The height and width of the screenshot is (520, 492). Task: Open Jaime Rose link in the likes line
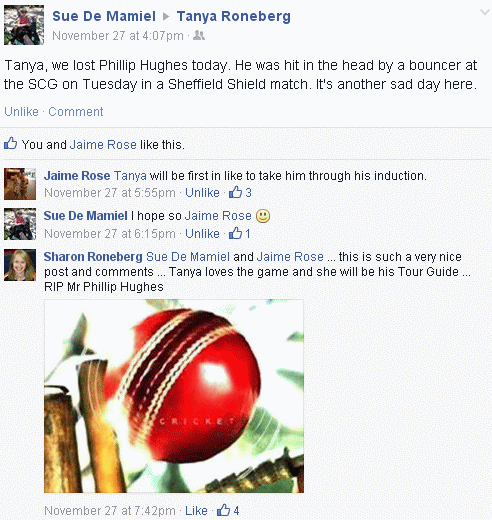coord(103,145)
